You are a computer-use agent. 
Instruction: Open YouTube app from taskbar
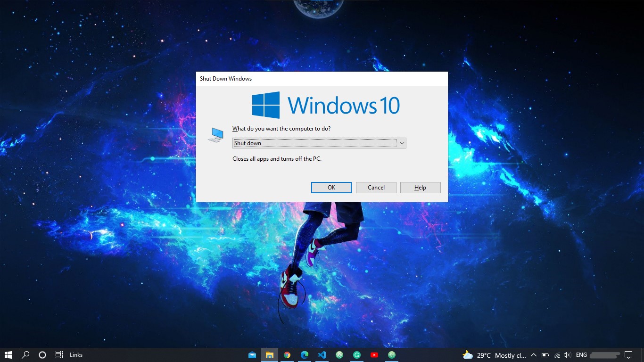(374, 355)
